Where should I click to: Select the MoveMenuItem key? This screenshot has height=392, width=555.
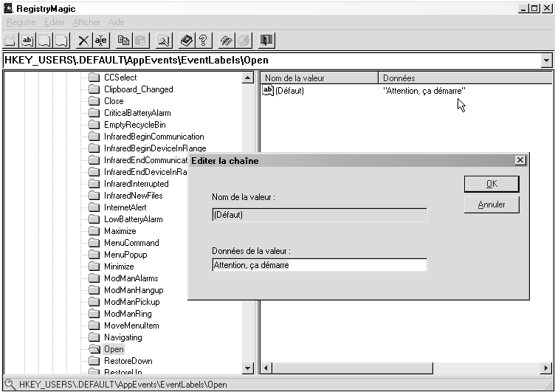[131, 326]
